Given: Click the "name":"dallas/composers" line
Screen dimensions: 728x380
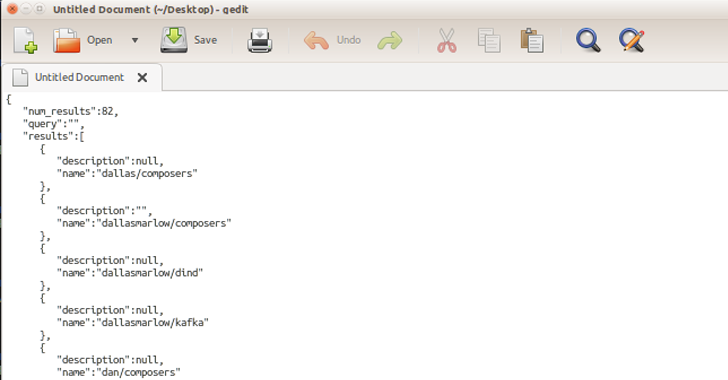Looking at the screenshot, I should 127,174.
